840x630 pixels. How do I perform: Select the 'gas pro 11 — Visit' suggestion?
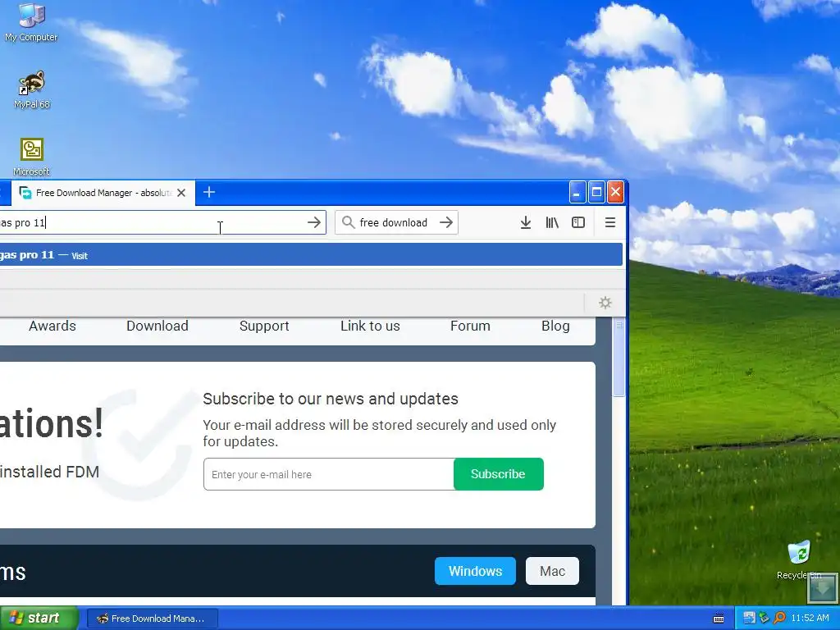(311, 255)
